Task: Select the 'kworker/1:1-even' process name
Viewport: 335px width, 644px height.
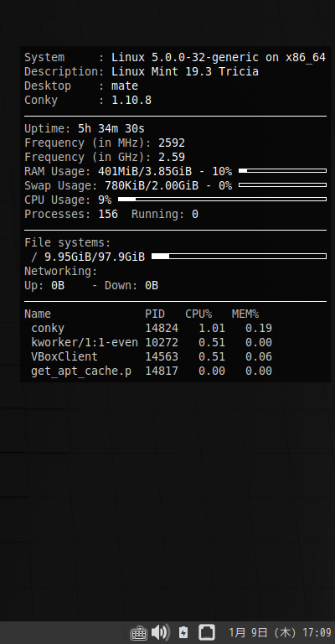Action: tap(85, 343)
